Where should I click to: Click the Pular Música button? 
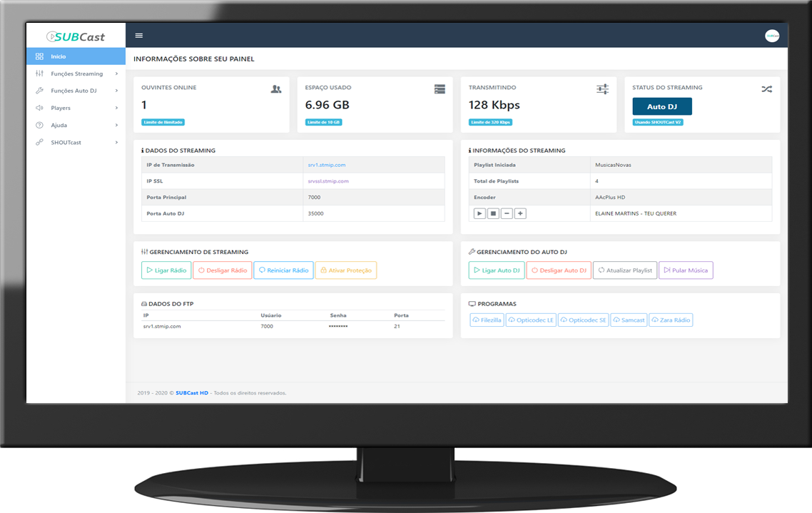(x=686, y=270)
